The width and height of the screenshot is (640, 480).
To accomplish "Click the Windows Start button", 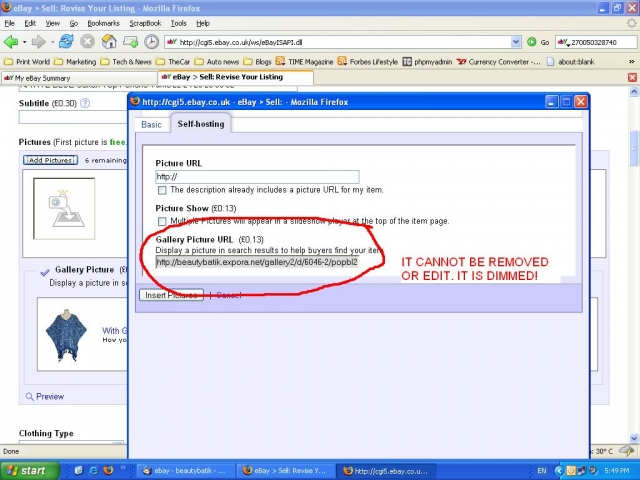I will click(27, 470).
